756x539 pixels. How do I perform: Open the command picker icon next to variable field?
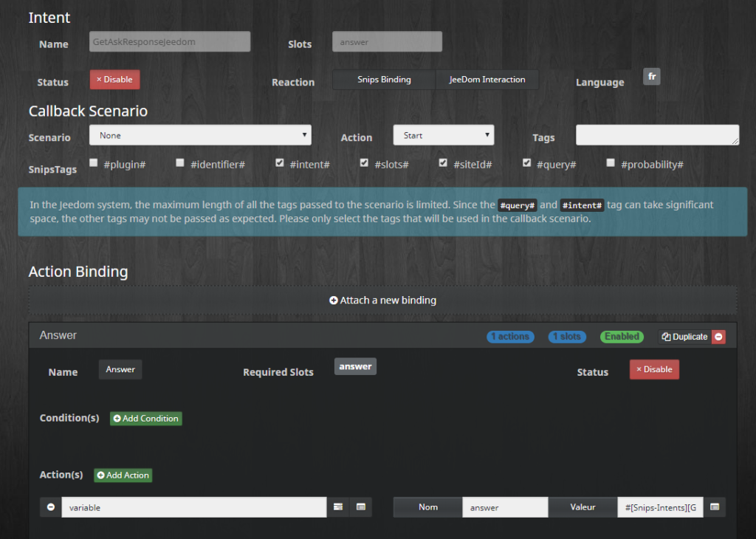point(338,507)
